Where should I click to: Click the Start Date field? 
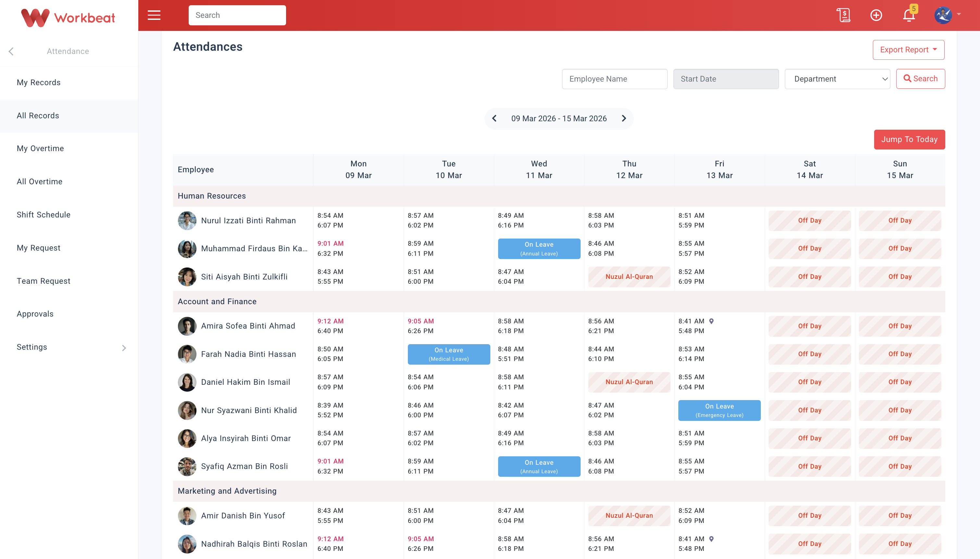pos(726,79)
